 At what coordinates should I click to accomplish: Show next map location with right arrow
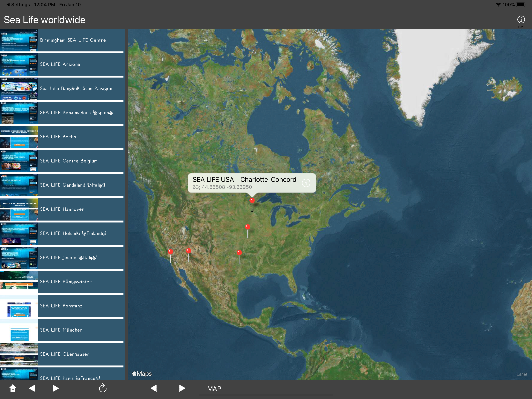point(182,388)
